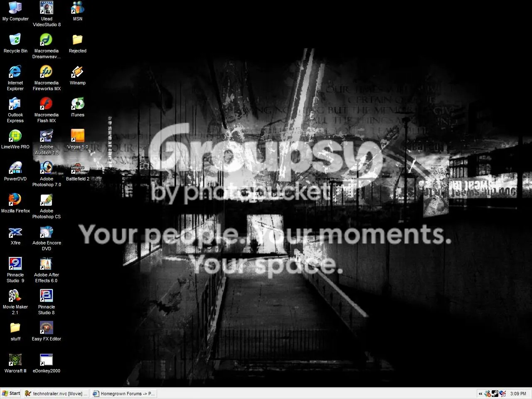532x399 pixels.
Task: Select the Warcraft III icon
Action: point(15,363)
